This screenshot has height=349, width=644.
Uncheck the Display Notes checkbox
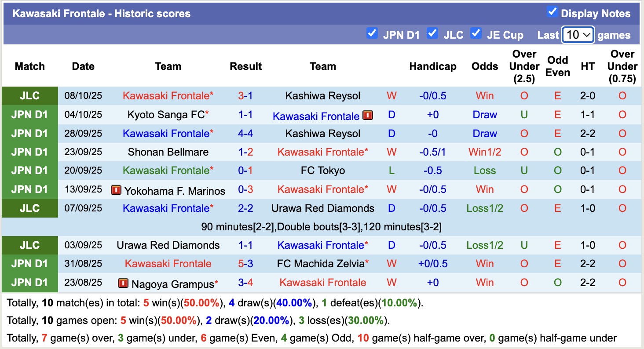553,12
